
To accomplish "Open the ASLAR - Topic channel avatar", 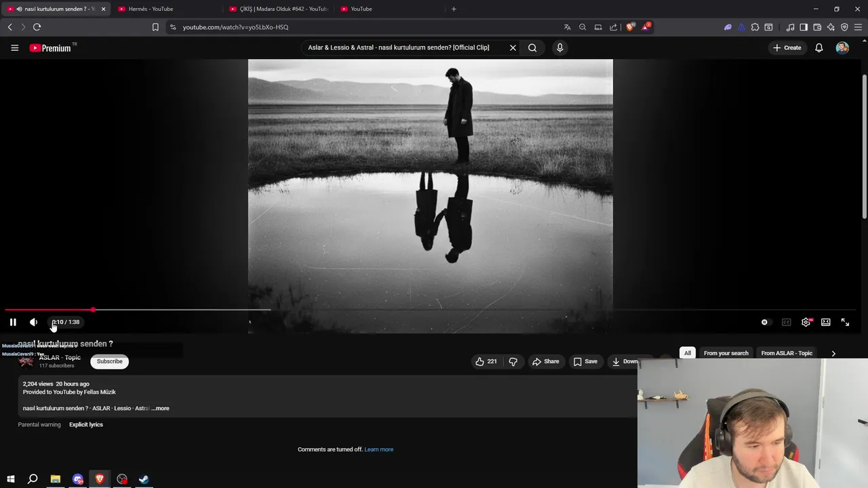I will 26,361.
